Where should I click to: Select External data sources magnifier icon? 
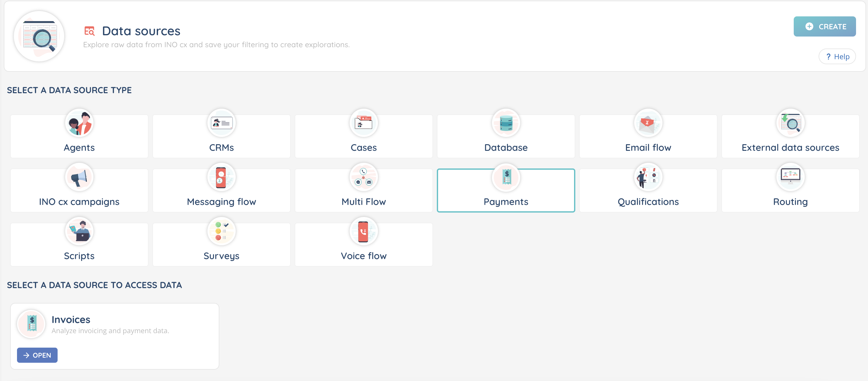(x=790, y=123)
